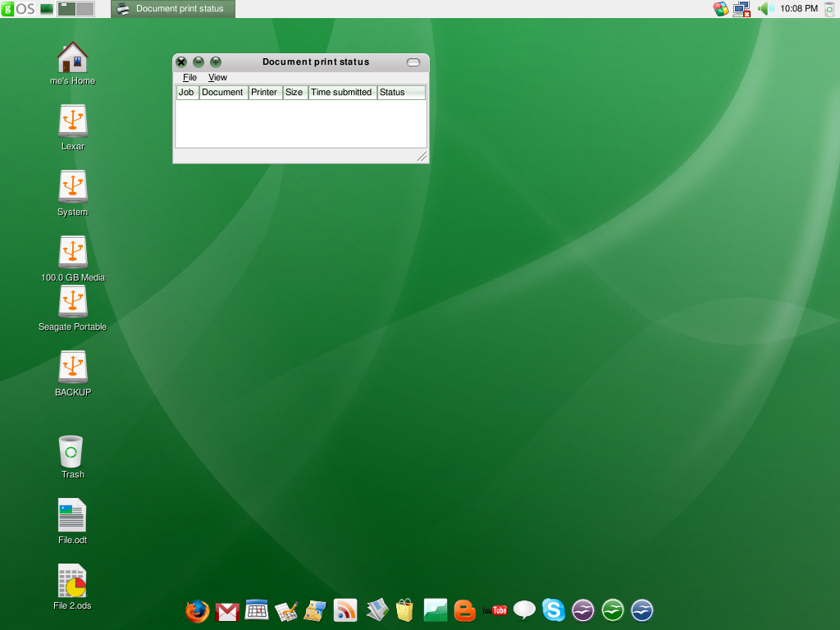Click the gOS main menu button

(18, 8)
